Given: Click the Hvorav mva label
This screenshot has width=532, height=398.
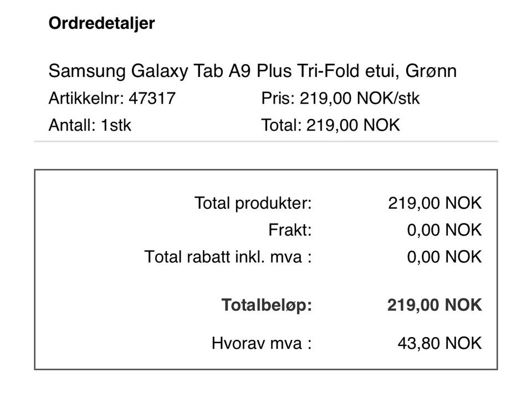Looking at the screenshot, I should coord(262,343).
